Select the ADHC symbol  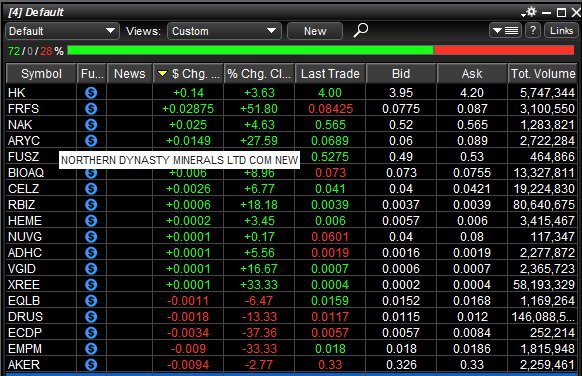tap(25, 252)
